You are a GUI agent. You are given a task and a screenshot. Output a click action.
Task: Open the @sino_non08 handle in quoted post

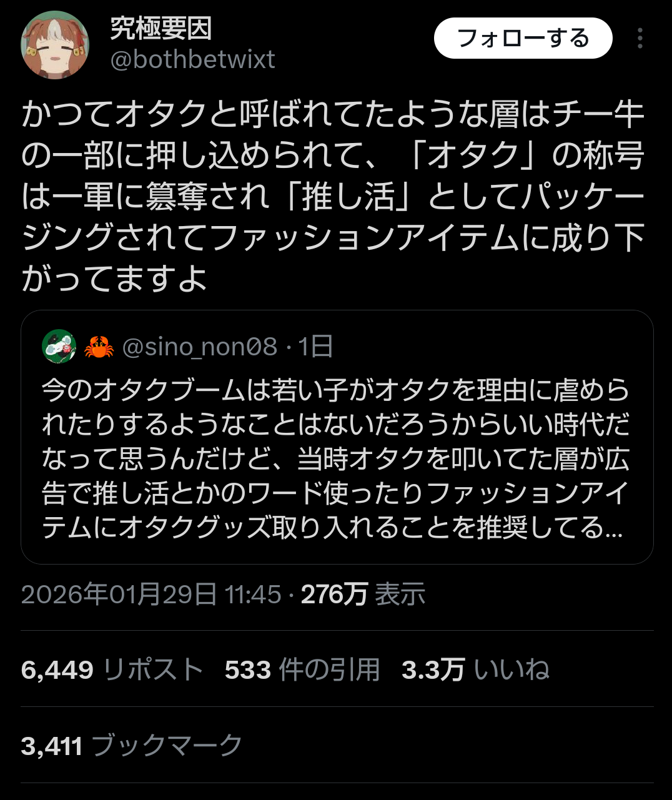pyautogui.click(x=199, y=347)
